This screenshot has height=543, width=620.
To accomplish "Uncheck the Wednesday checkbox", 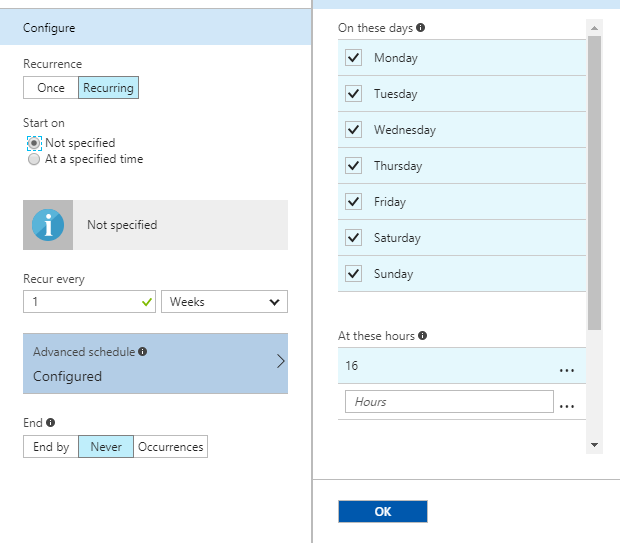I will (353, 130).
